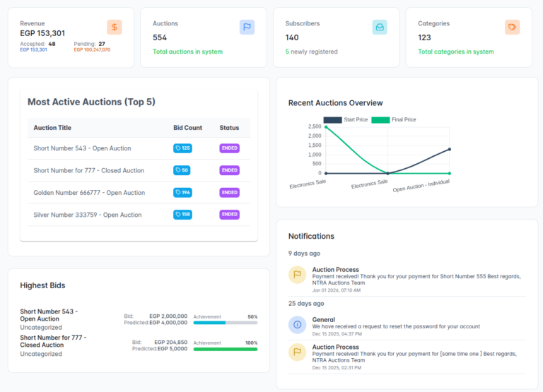The width and height of the screenshot is (543, 392).
Task: Sort by Auction Title column header
Action: 52,128
